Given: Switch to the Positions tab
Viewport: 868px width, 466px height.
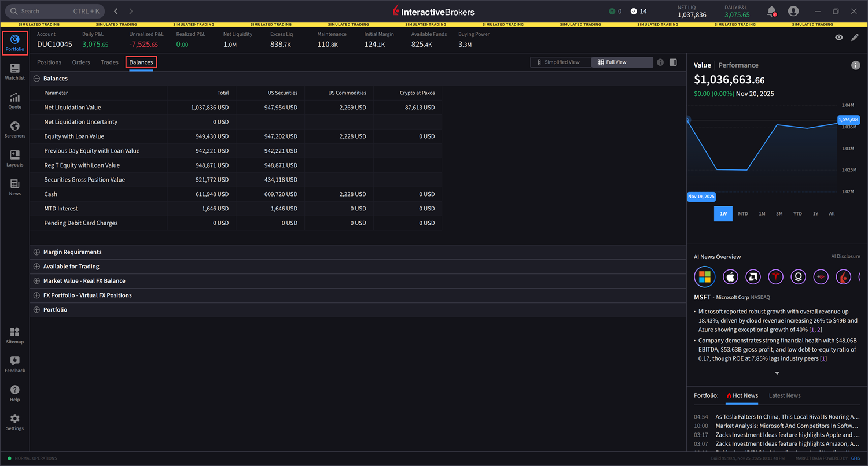Looking at the screenshot, I should point(49,62).
